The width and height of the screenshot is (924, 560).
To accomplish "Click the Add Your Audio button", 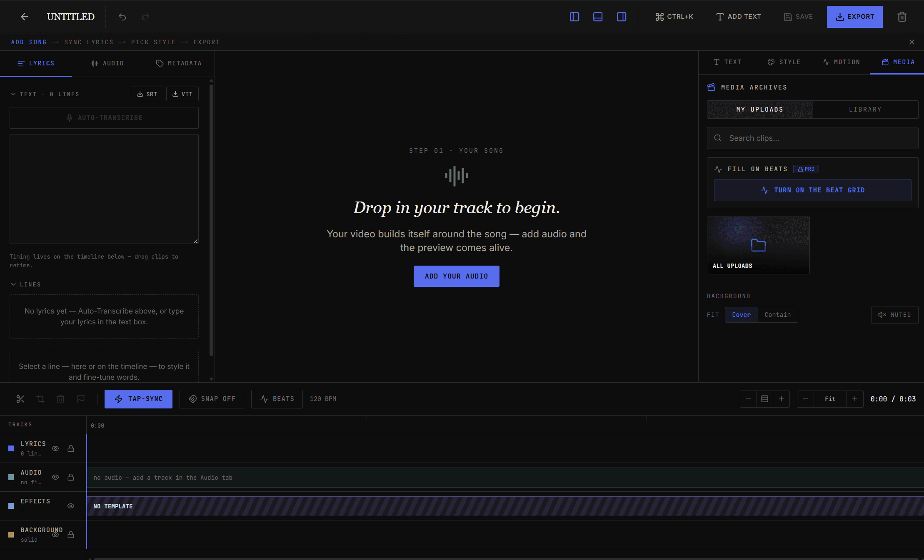I will [x=457, y=276].
